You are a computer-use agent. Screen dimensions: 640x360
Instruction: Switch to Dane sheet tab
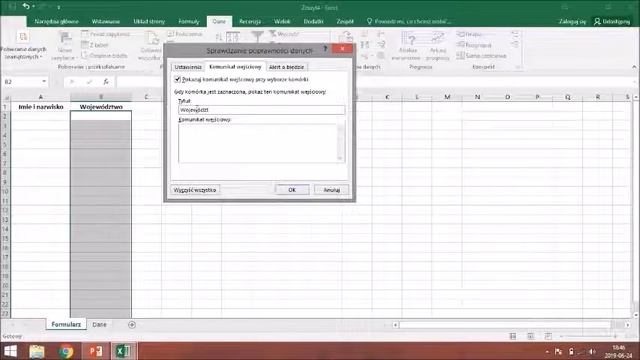pos(99,325)
